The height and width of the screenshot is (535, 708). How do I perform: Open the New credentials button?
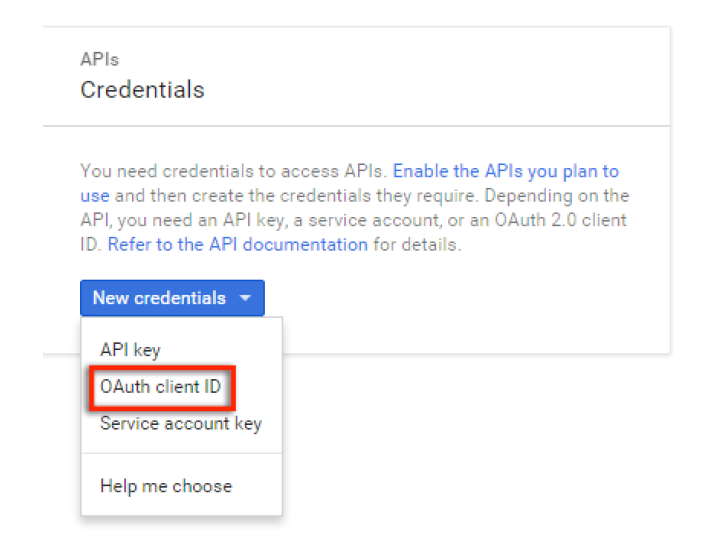[x=172, y=298]
